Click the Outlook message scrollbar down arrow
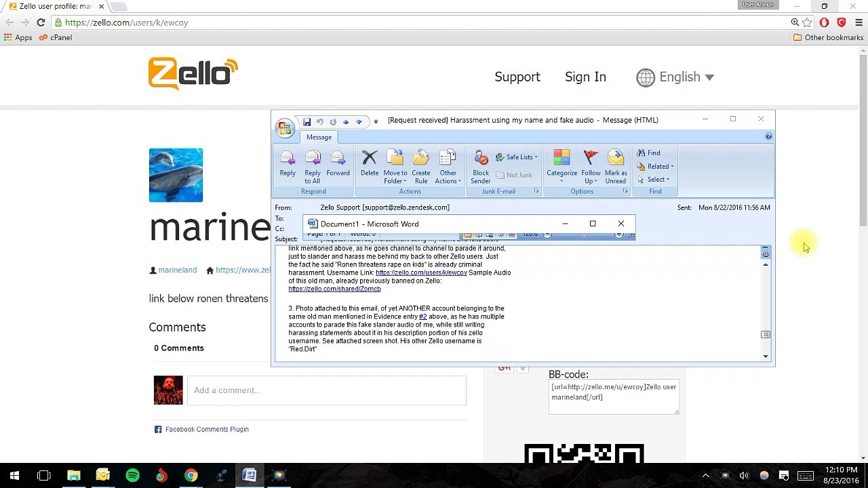This screenshot has width=868, height=488. pyautogui.click(x=766, y=357)
